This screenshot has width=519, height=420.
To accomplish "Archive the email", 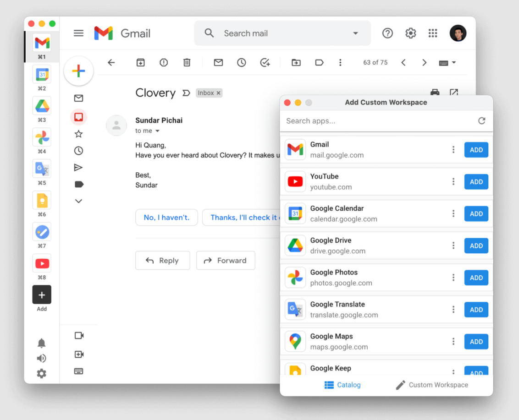I will (x=140, y=62).
